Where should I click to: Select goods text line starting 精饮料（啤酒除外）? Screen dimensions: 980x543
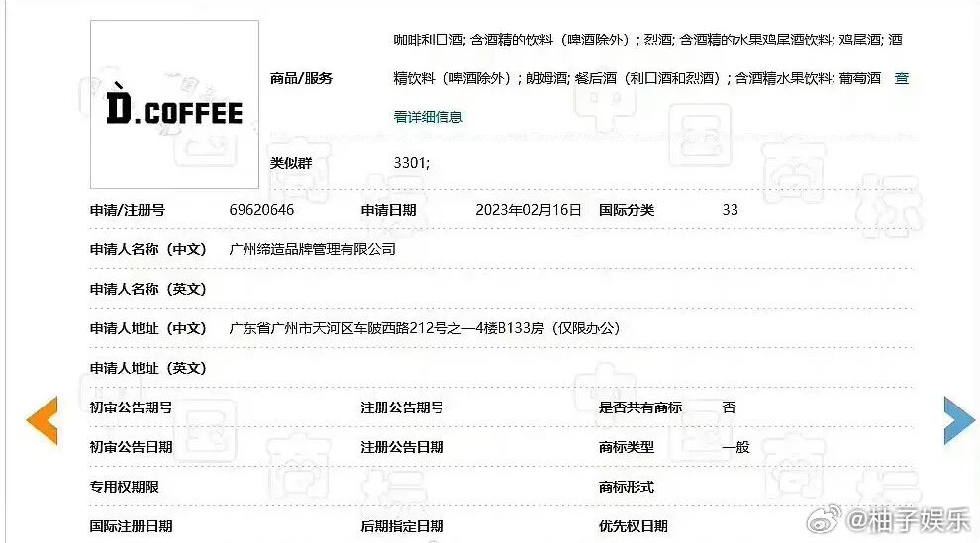(x=637, y=79)
